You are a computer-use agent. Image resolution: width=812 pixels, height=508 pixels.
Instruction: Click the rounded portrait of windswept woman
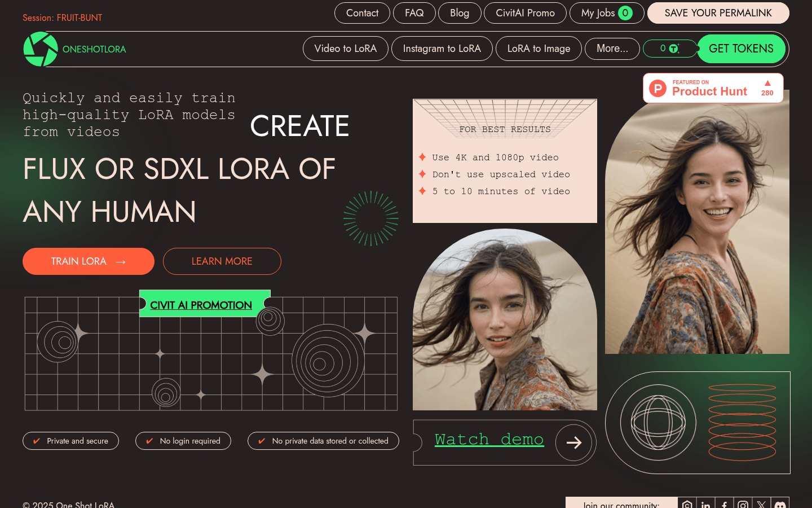pyautogui.click(x=505, y=319)
